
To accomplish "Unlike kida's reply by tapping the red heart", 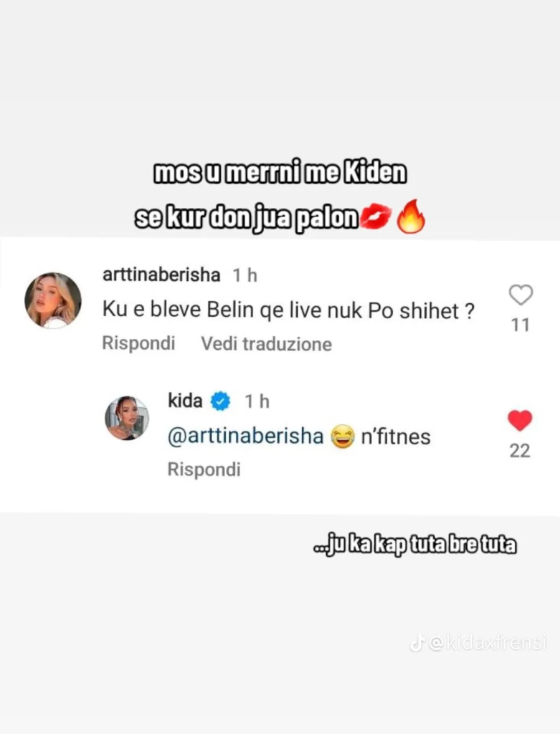I will point(520,420).
